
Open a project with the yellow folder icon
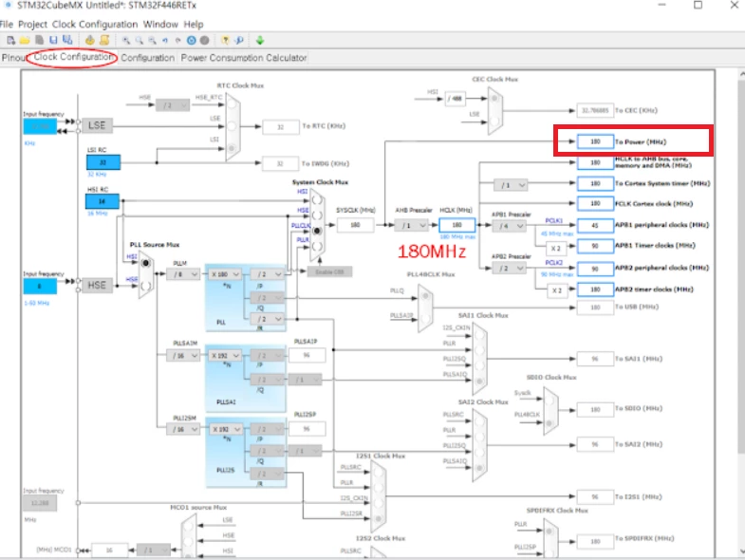pos(25,41)
